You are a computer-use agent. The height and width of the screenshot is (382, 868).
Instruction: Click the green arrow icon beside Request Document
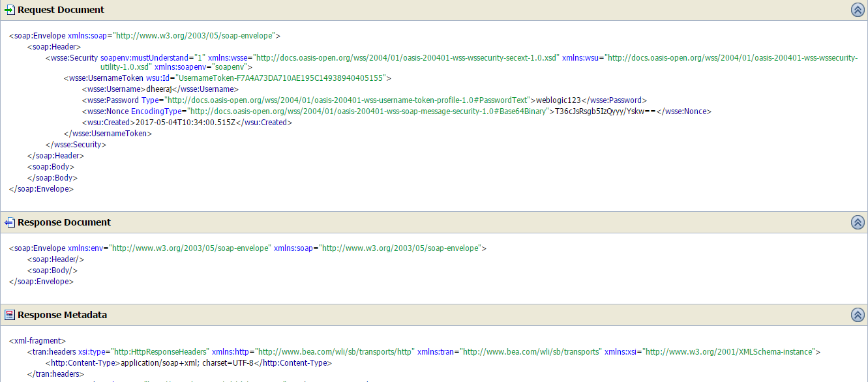[9, 9]
